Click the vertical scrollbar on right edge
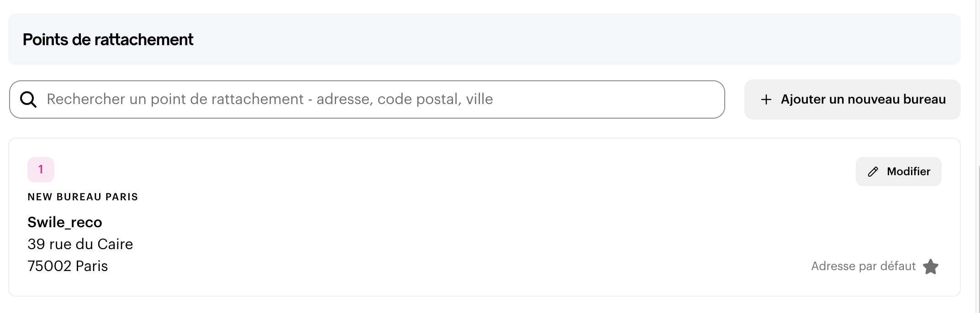 tap(979, 237)
